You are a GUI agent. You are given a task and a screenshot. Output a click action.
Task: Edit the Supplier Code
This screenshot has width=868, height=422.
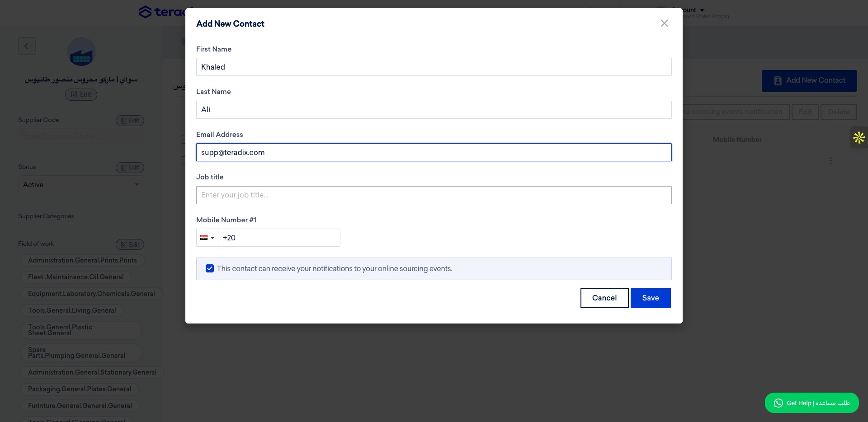130,121
